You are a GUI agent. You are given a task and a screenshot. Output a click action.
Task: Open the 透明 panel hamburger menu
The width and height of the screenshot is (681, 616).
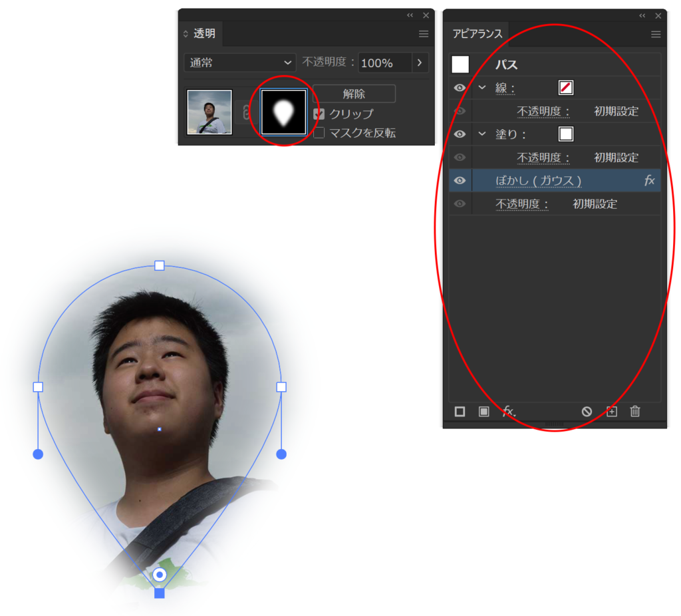(x=424, y=34)
